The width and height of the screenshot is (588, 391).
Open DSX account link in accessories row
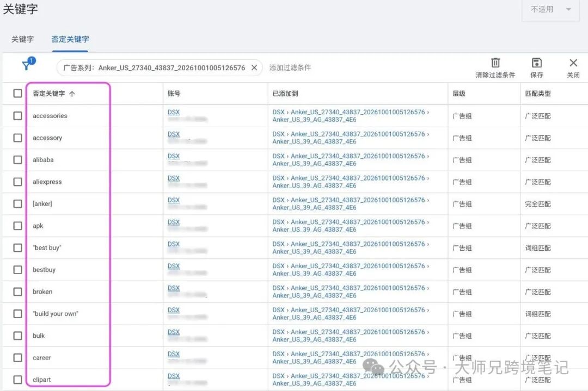174,112
